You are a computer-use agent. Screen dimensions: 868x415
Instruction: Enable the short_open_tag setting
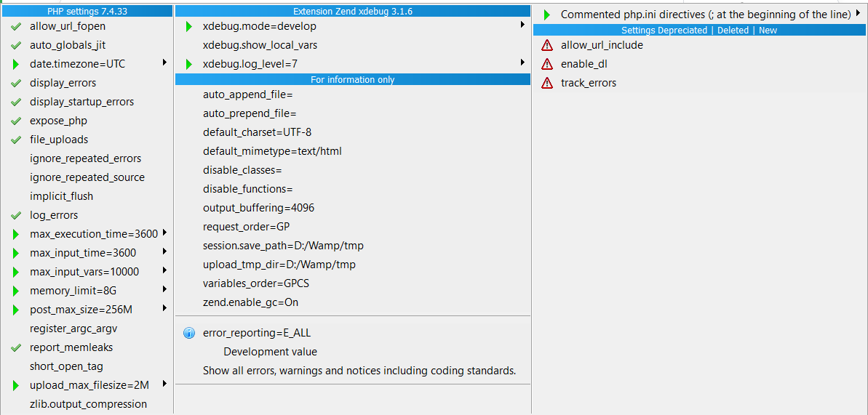66,366
